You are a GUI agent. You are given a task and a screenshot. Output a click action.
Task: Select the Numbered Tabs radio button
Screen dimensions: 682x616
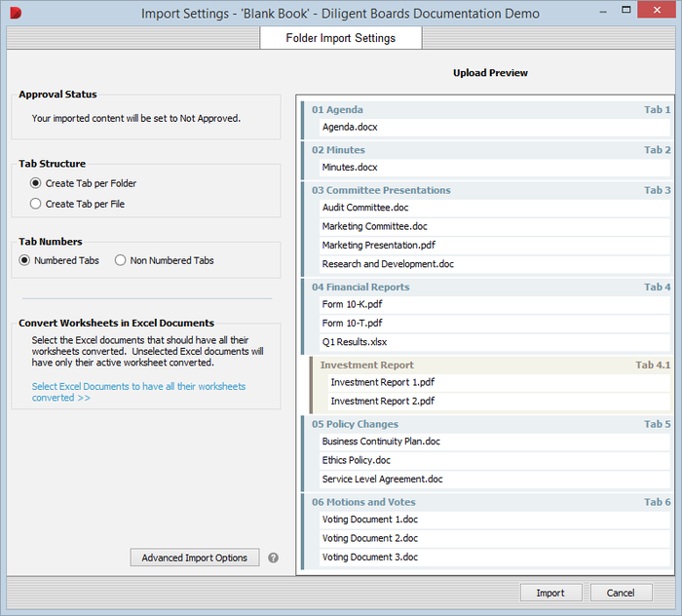coord(25,260)
